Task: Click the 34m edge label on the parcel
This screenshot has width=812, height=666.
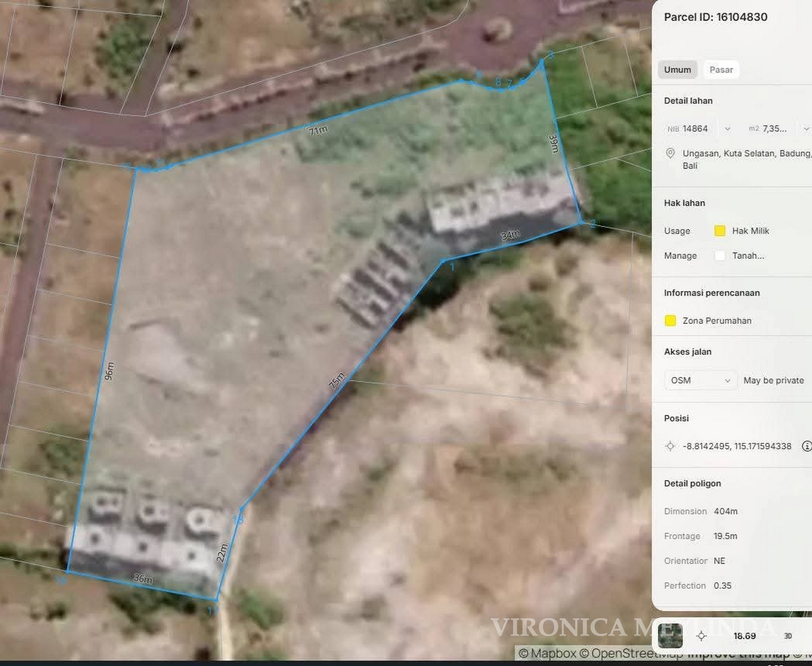Action: click(x=510, y=235)
